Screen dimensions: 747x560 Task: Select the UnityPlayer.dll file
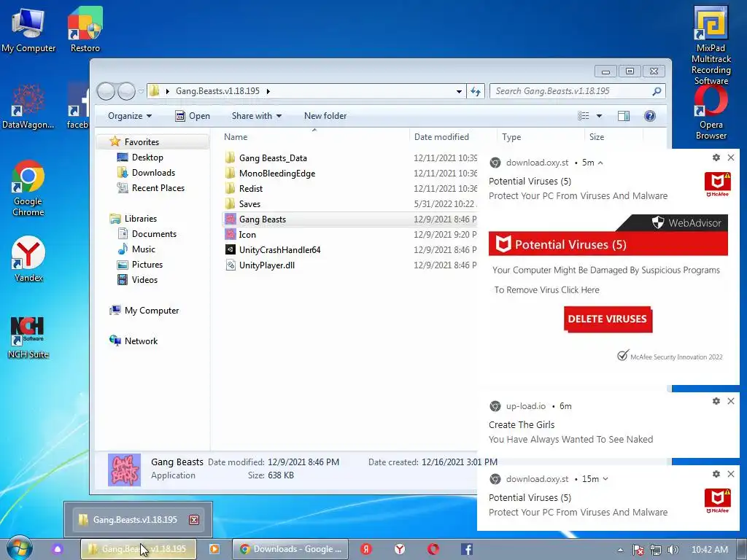click(267, 265)
